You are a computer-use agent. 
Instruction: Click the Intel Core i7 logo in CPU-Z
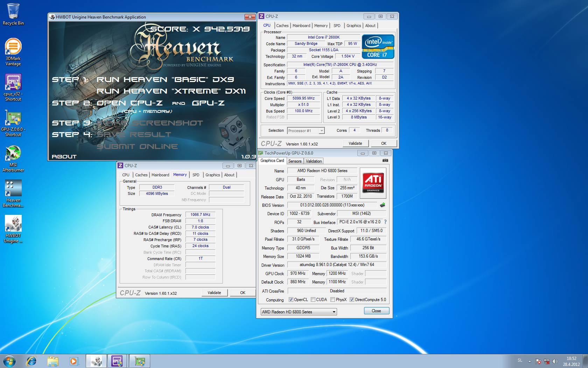378,46
